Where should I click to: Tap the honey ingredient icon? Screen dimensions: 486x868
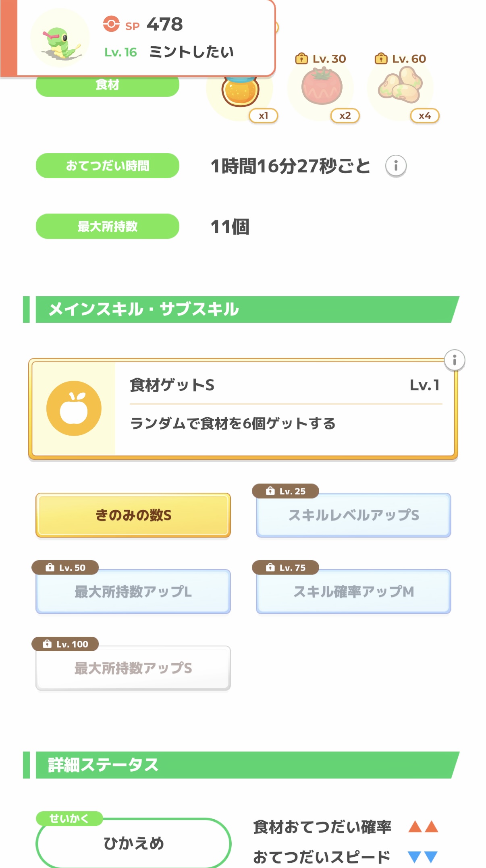[240, 91]
